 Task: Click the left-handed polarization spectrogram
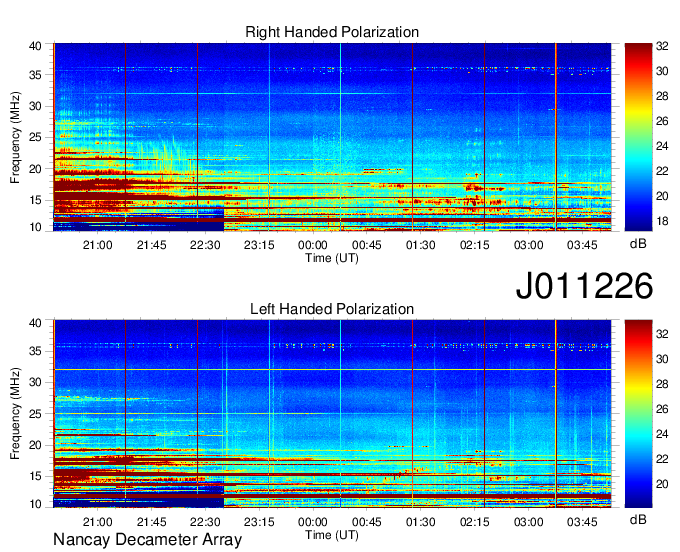point(332,414)
